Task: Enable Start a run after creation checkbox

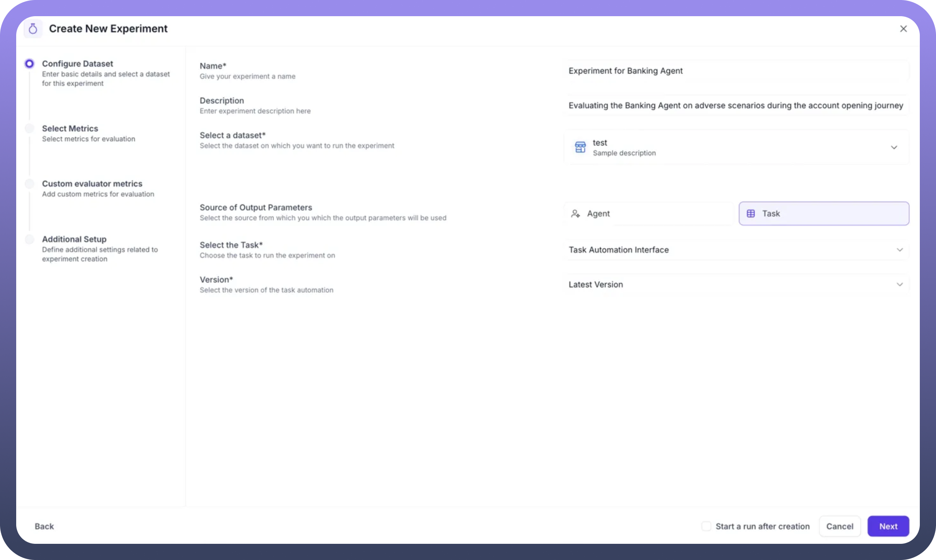Action: pos(706,526)
